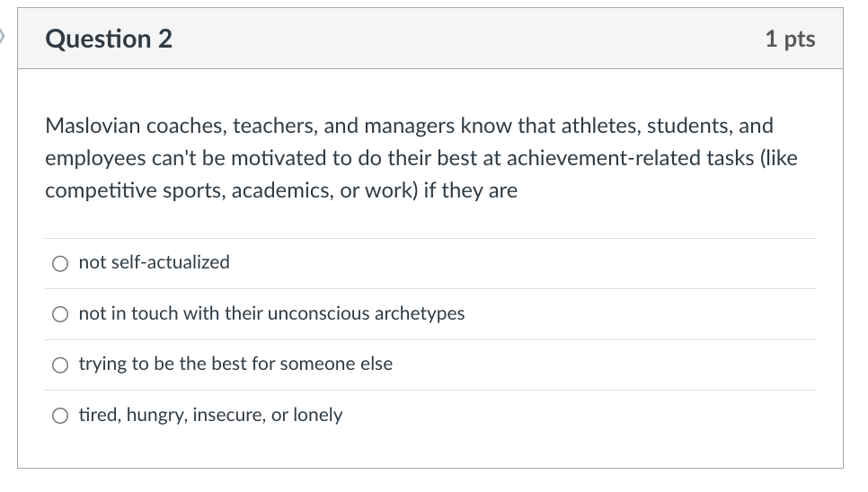Click the "tired, hungry, insecure, or lonely" label text
The image size is (868, 492).
pyautogui.click(x=210, y=415)
